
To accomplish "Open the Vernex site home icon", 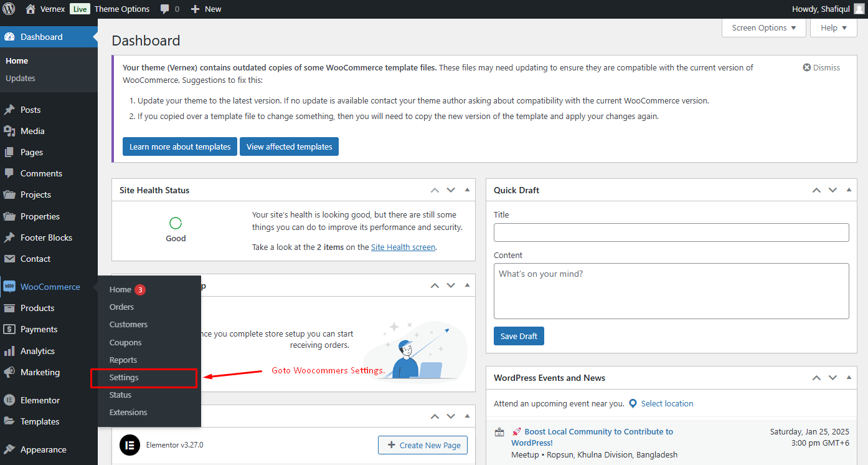I will click(x=30, y=9).
